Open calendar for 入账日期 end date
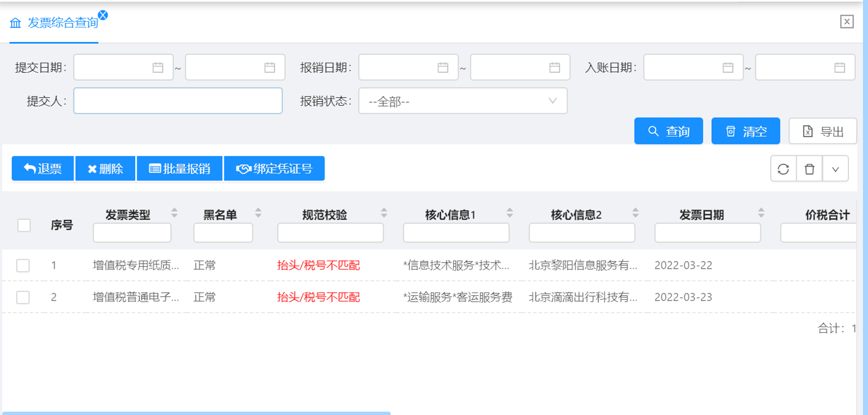 coord(840,68)
